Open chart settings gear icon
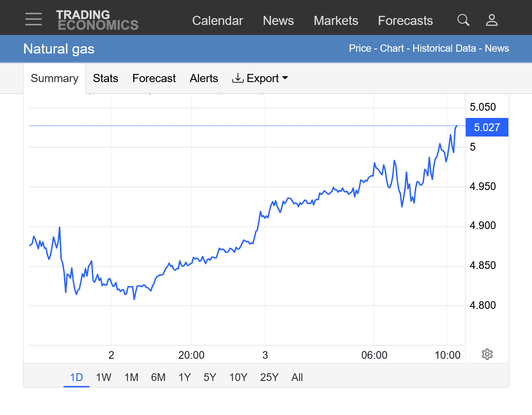532x415 pixels. point(487,354)
